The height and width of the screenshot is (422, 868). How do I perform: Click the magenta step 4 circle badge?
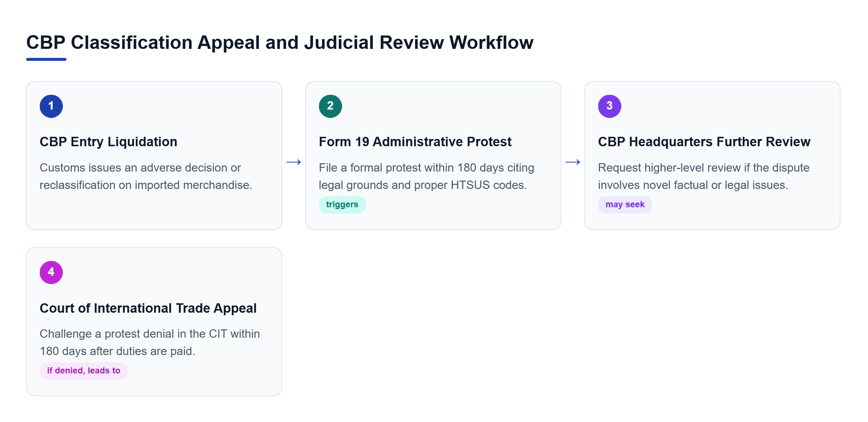click(51, 272)
